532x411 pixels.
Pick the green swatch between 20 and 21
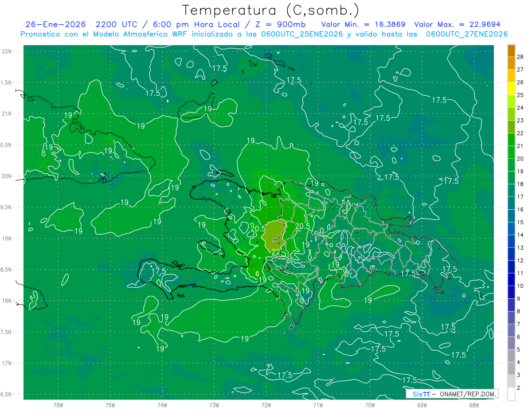(511, 152)
